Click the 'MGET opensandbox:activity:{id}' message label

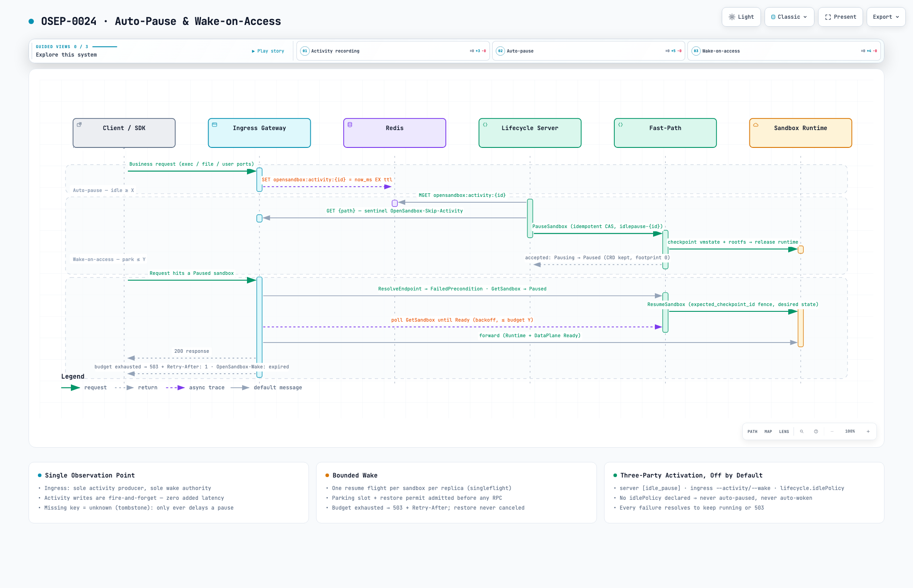[x=462, y=195]
